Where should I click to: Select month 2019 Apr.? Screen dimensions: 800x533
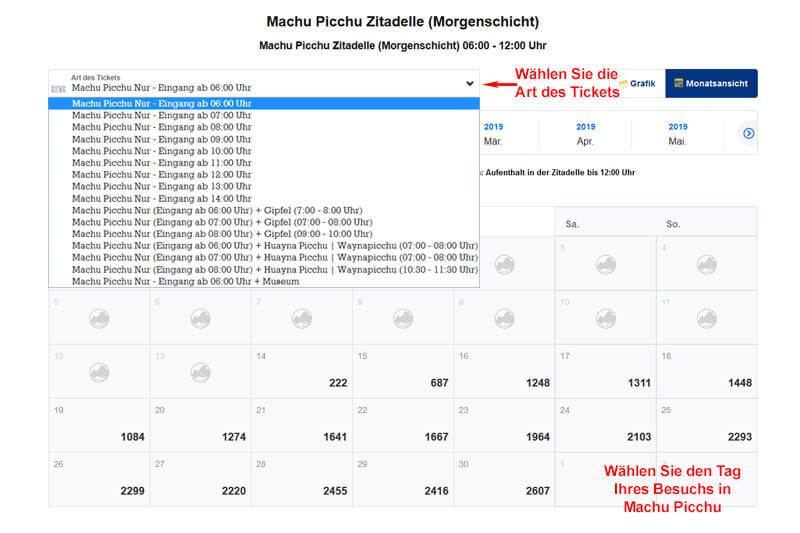tap(585, 134)
